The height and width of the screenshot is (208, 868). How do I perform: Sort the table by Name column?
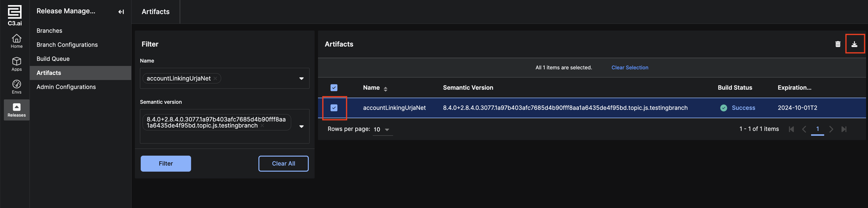[385, 88]
